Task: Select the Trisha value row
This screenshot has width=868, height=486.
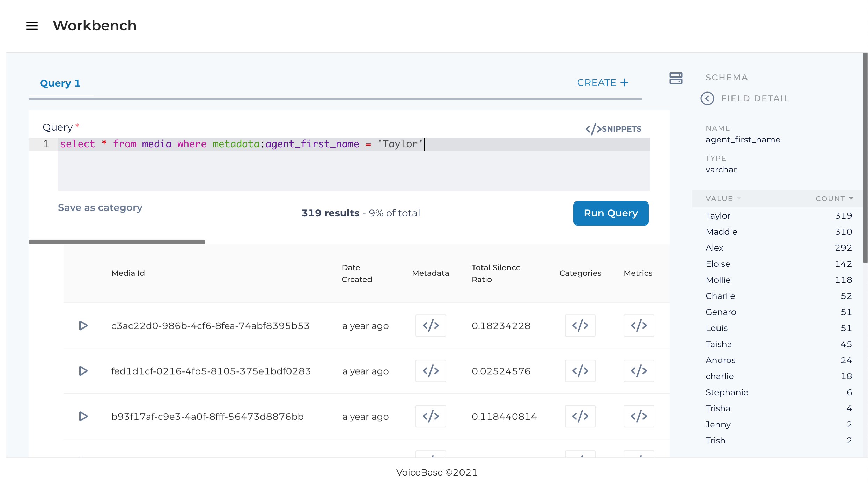Action: (779, 408)
